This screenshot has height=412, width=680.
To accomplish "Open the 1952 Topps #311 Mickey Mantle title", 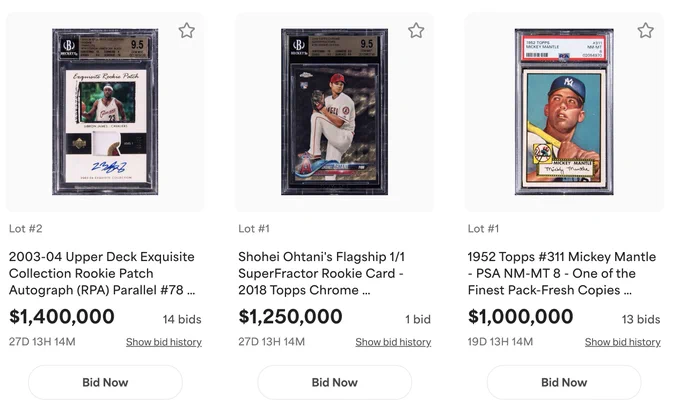I will (x=562, y=273).
